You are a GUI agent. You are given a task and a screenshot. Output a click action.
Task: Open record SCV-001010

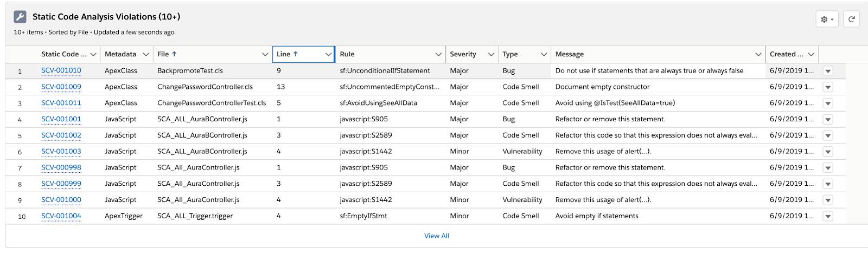pos(61,70)
